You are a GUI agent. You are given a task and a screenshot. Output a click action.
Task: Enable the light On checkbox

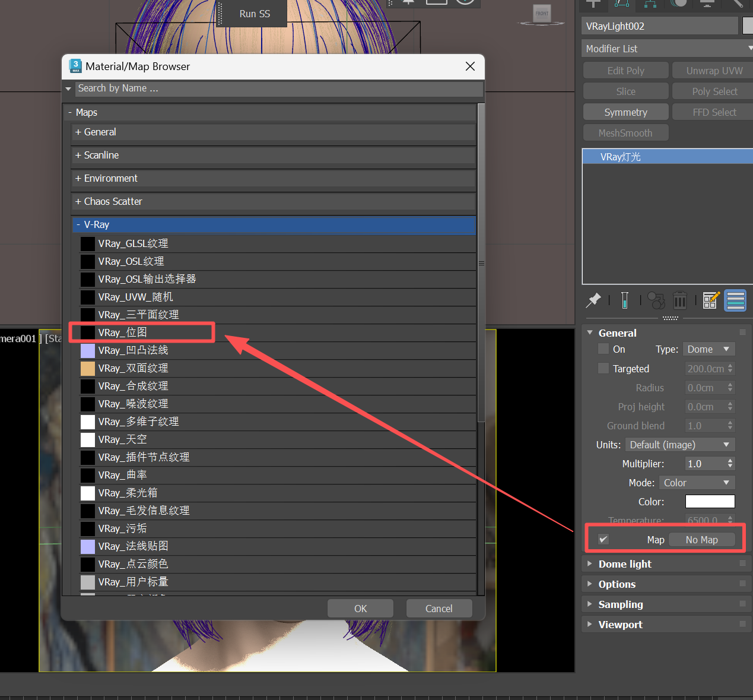coord(603,349)
